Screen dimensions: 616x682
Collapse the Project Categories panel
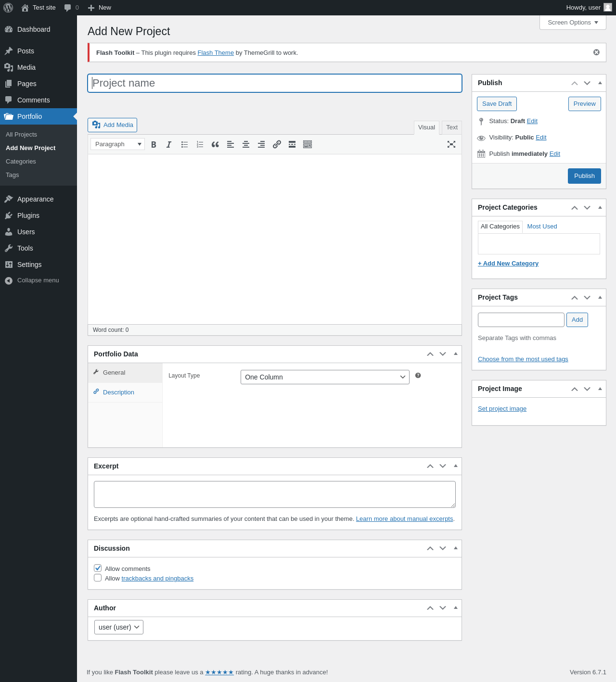click(x=600, y=207)
